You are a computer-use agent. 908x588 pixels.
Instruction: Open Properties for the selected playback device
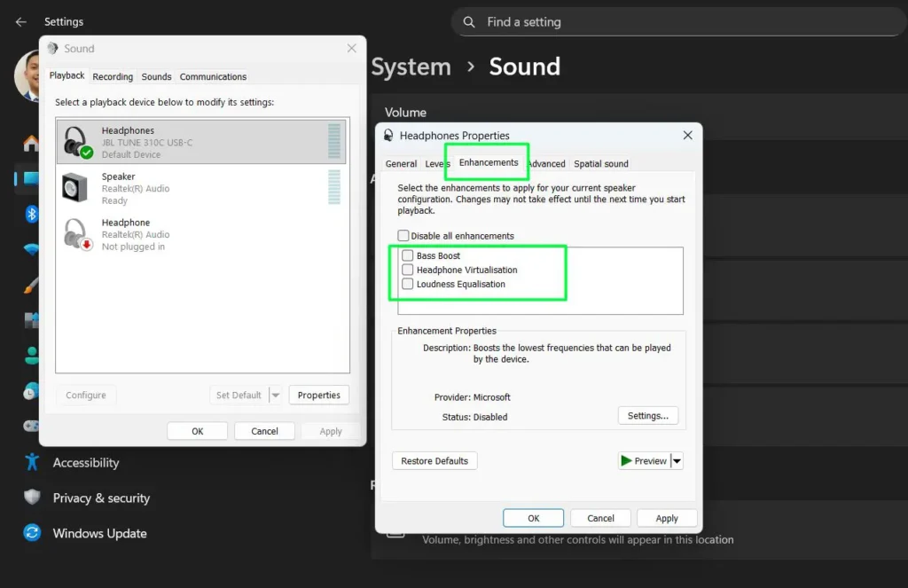318,395
